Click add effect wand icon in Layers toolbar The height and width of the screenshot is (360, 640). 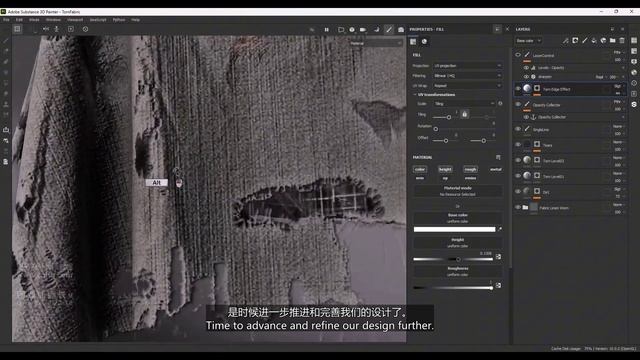coord(565,40)
